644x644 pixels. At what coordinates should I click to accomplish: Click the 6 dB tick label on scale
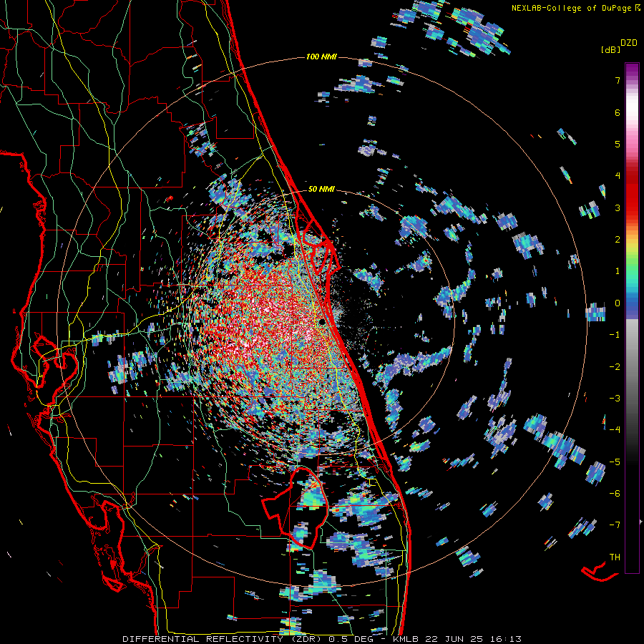618,112
